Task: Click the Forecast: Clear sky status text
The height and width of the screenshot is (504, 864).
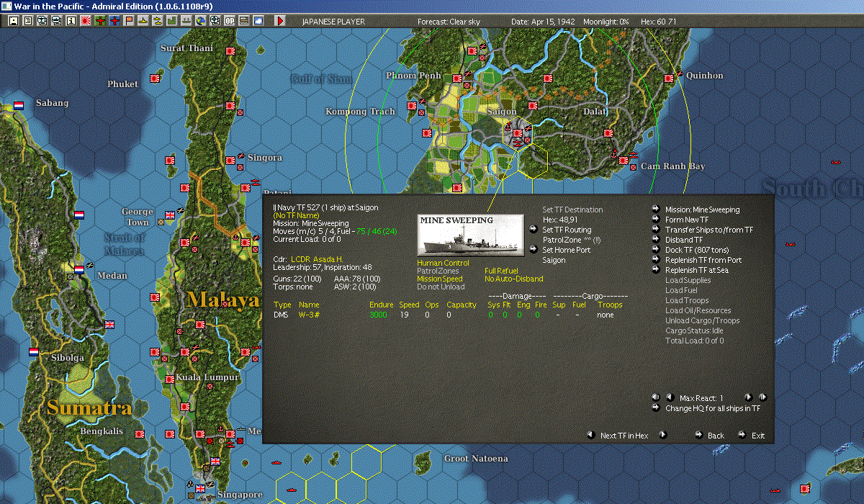Action: click(449, 22)
